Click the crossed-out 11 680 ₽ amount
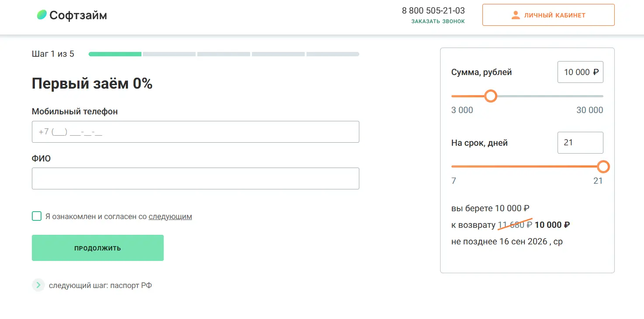Screen dimensions: 644x319 coord(515,225)
